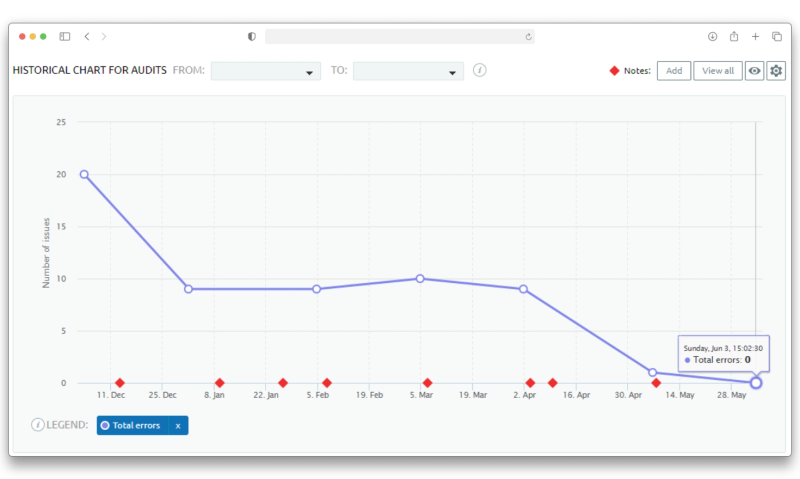Open a new tab with the plus icon
The width and height of the screenshot is (800, 479).
(755, 36)
